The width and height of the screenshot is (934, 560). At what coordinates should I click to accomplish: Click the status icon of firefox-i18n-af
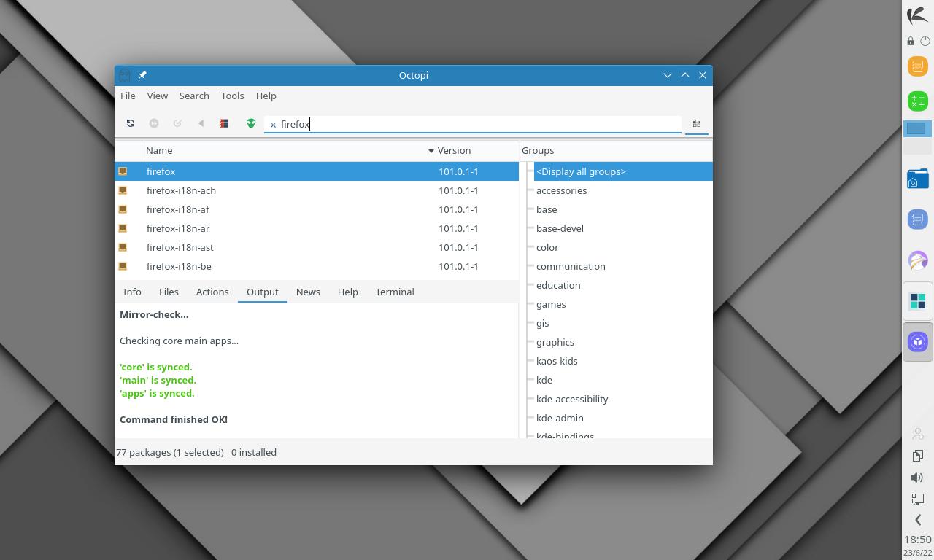pos(123,209)
